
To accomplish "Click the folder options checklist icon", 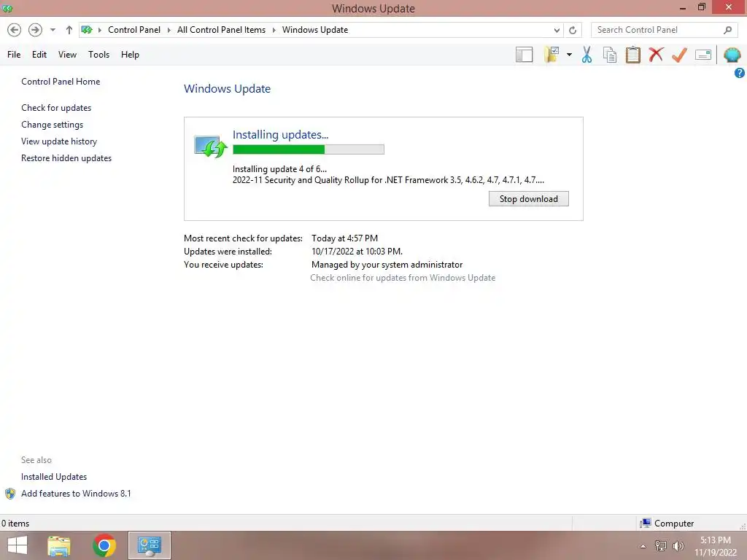I will click(x=551, y=55).
